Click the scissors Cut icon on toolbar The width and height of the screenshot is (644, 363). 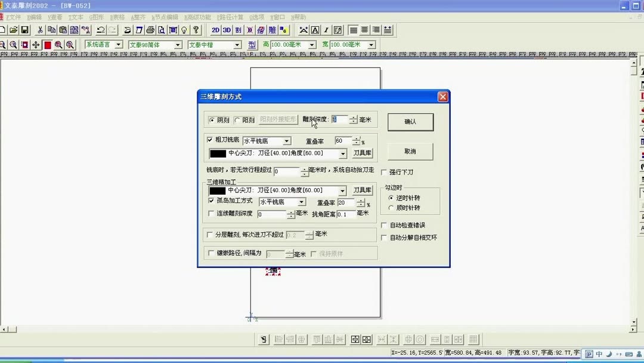tap(39, 30)
